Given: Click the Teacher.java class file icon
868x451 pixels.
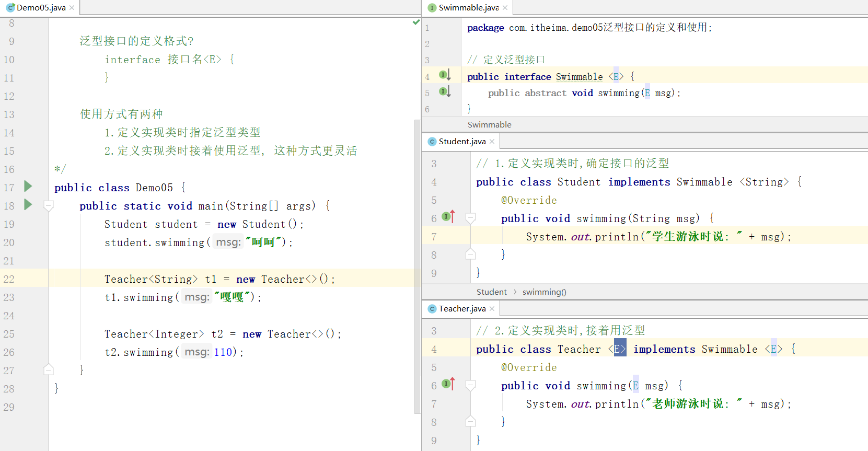Looking at the screenshot, I should point(432,309).
